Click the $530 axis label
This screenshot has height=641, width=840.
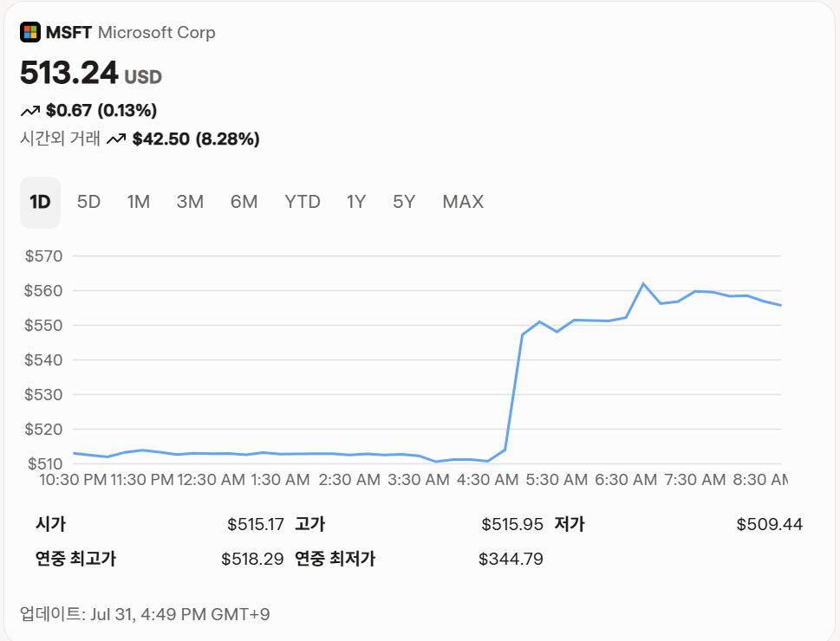(x=44, y=395)
